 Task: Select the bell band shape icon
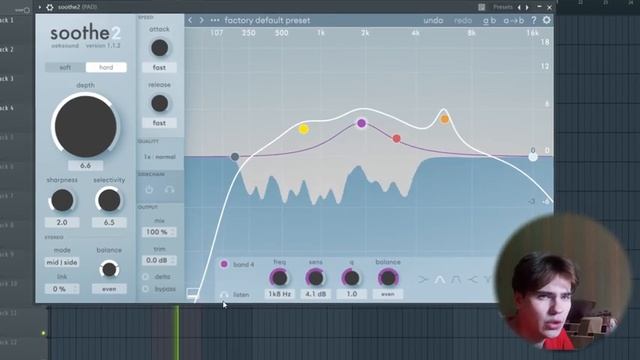[440, 280]
